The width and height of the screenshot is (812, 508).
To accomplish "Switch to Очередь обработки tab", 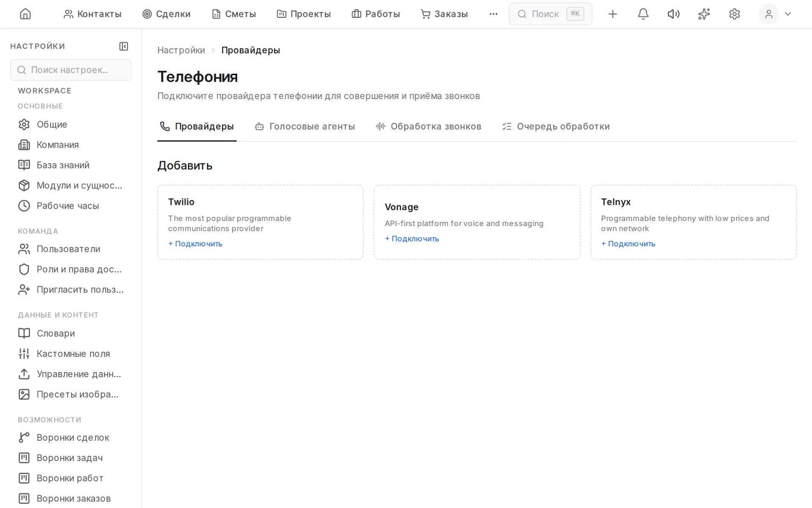I will (556, 127).
